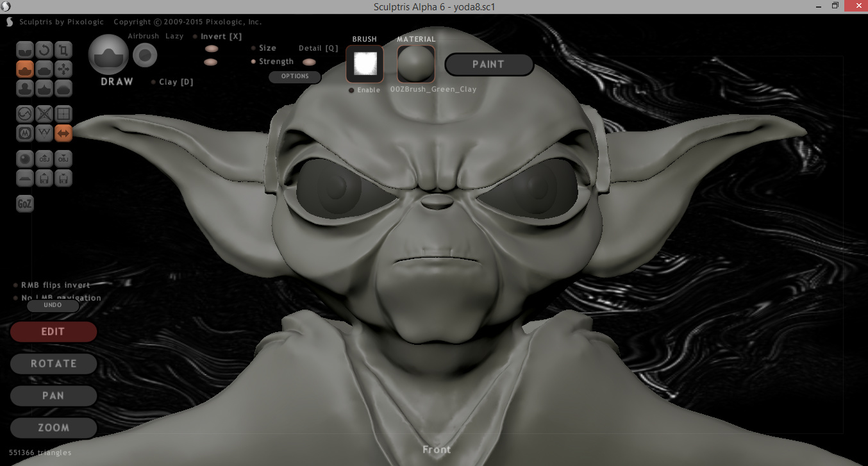Viewport: 868px width, 466px height.
Task: Toggle the dot next to Size
Action: pos(254,48)
